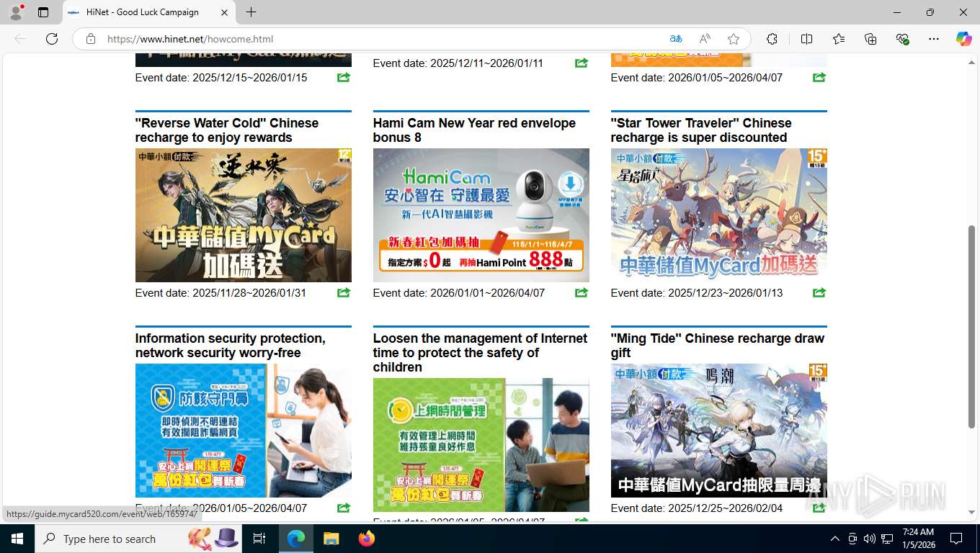Open the clock showing 7:24 AM
The height and width of the screenshot is (553, 980).
[918, 539]
